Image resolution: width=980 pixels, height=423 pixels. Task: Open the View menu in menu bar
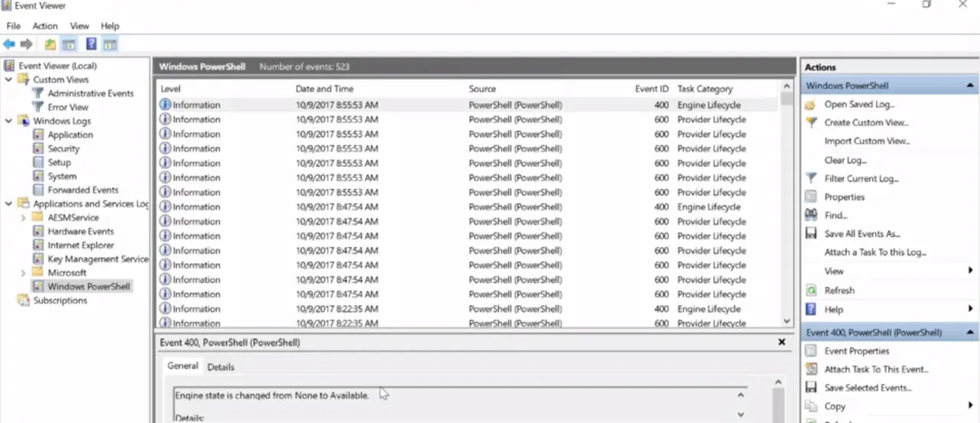pos(80,26)
